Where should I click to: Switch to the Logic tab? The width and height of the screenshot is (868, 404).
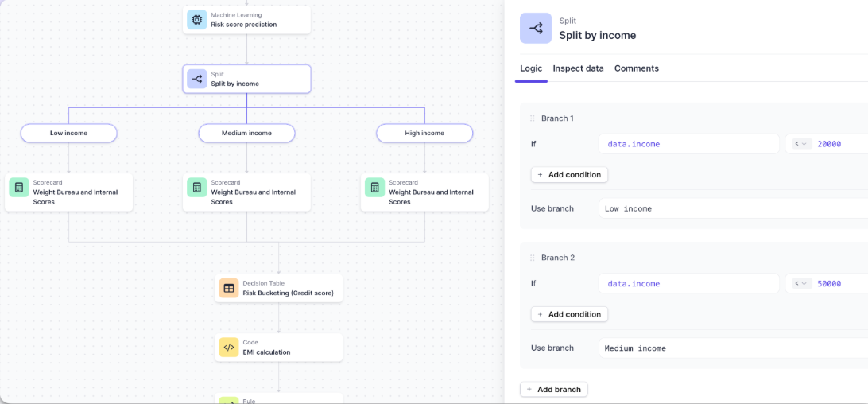531,68
